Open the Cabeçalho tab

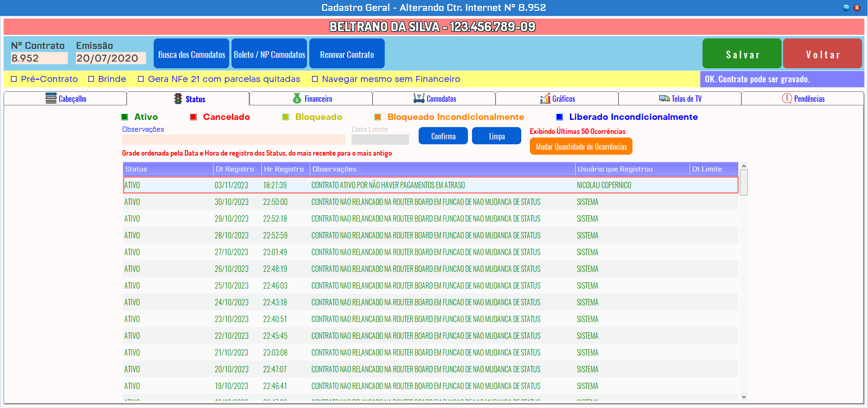[65, 99]
